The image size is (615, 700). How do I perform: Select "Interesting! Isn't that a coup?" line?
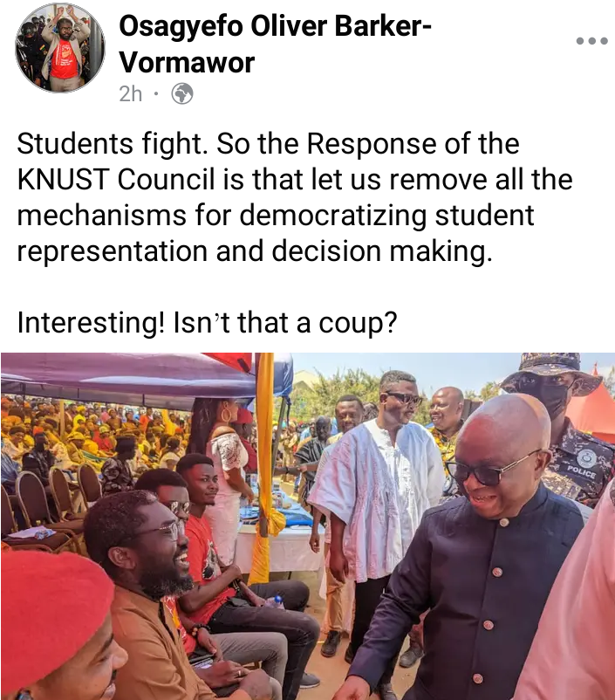tap(207, 322)
